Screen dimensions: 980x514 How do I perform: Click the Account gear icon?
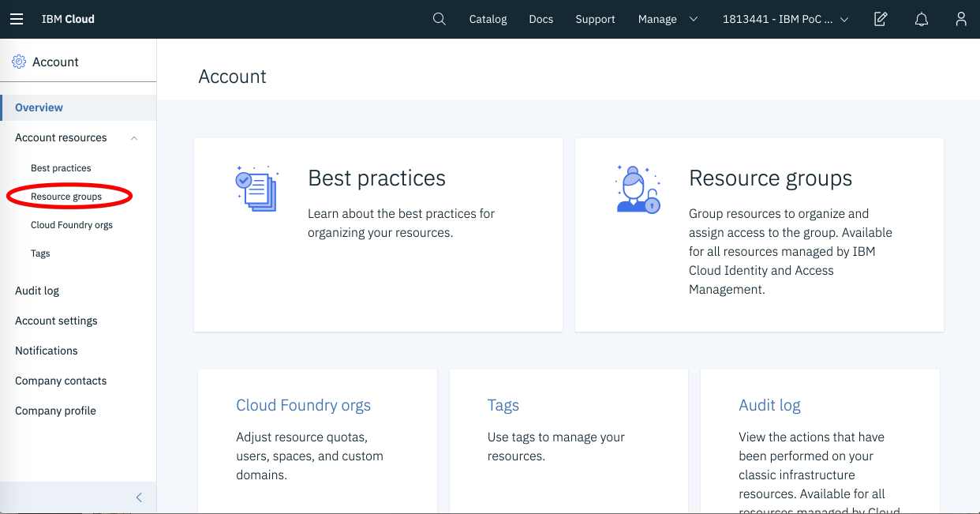click(19, 62)
